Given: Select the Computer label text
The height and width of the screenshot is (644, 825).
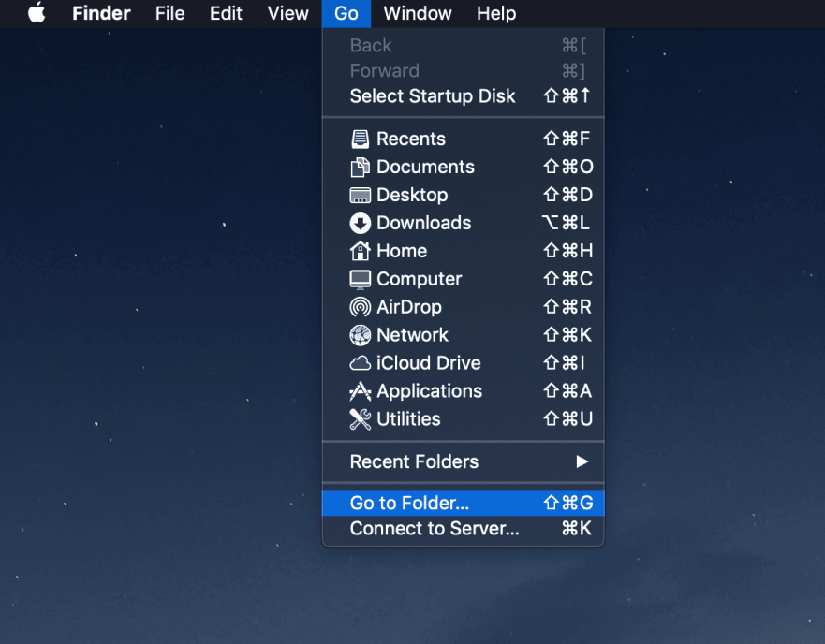Looking at the screenshot, I should pyautogui.click(x=419, y=279).
